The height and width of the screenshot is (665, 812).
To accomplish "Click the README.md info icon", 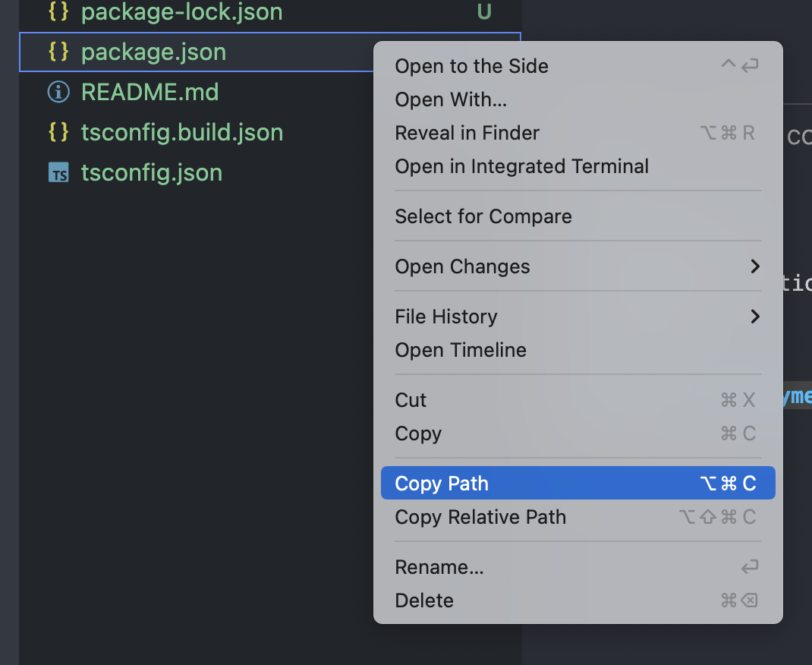I will (58, 92).
